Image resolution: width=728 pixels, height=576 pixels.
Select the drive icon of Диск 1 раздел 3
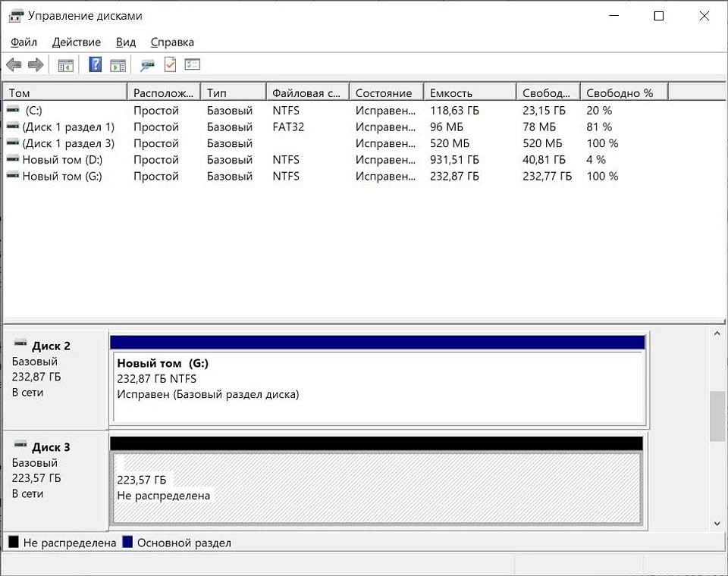click(13, 142)
